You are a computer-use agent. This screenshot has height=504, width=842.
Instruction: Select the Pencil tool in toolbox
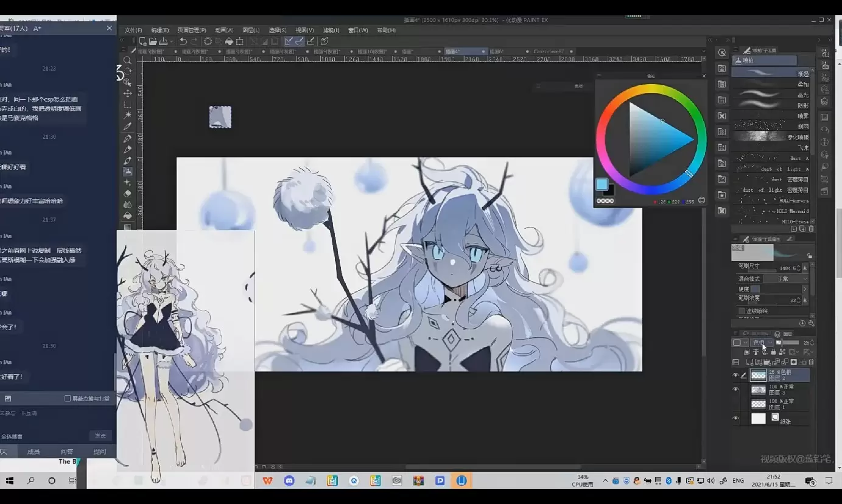128,150
